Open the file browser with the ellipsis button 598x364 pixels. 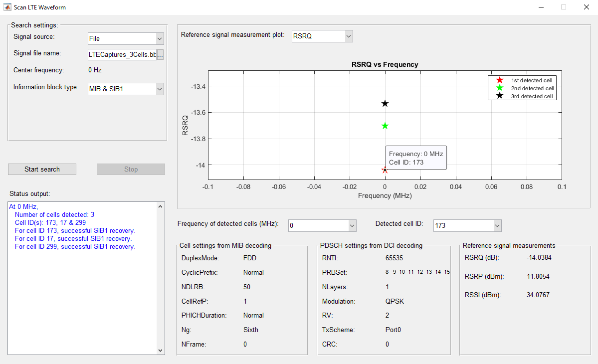click(160, 55)
